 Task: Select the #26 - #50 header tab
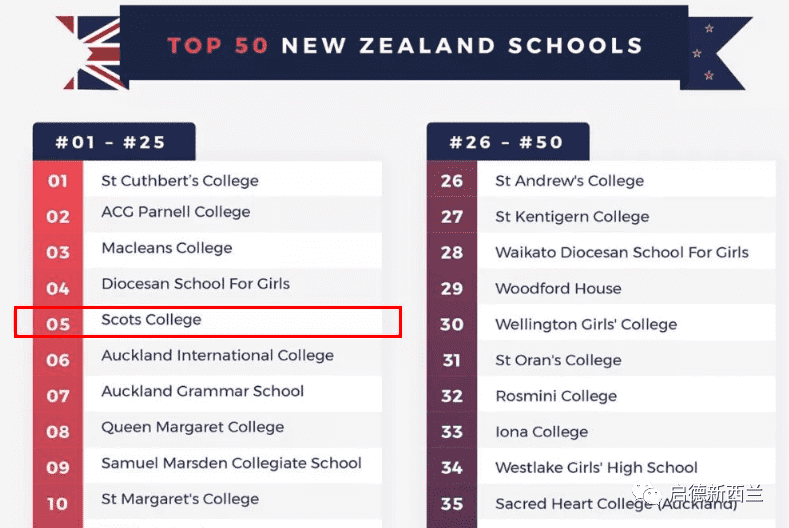click(507, 142)
